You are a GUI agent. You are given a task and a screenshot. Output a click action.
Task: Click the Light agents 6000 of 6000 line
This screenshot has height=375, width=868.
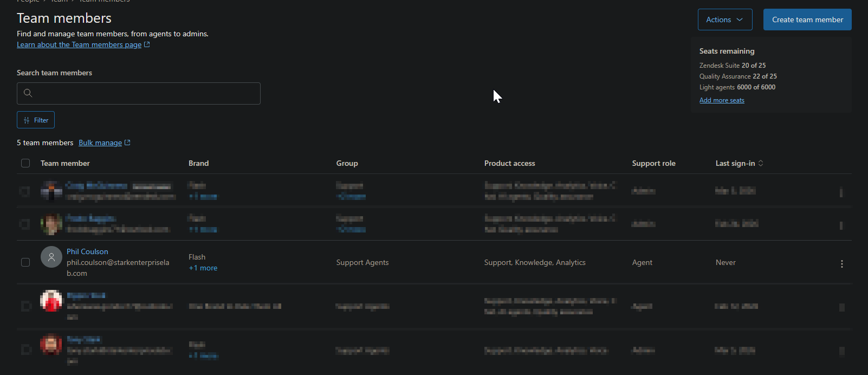[x=737, y=87]
